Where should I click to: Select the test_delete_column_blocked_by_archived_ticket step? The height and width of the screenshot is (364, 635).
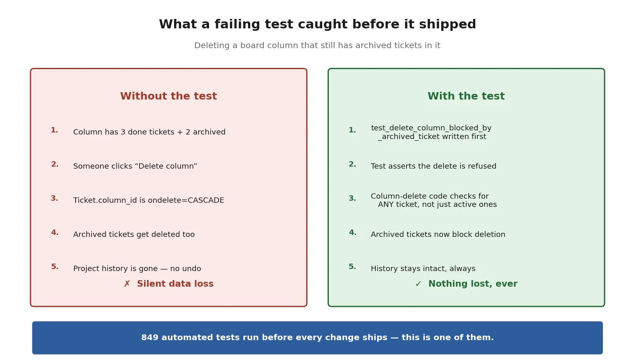coord(431,132)
